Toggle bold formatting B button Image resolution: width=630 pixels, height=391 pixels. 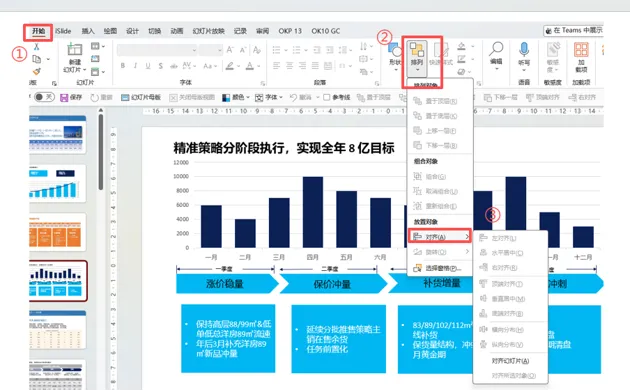click(123, 66)
